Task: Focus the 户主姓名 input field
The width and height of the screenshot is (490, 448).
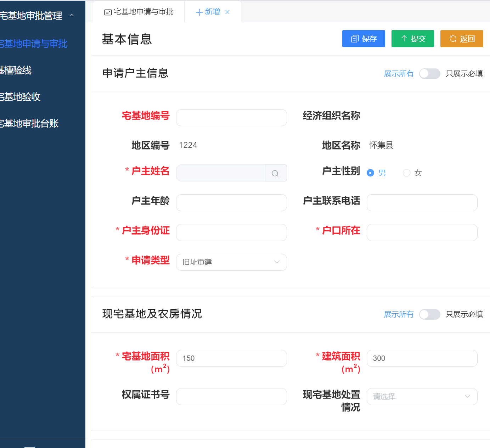Action: 221,173
